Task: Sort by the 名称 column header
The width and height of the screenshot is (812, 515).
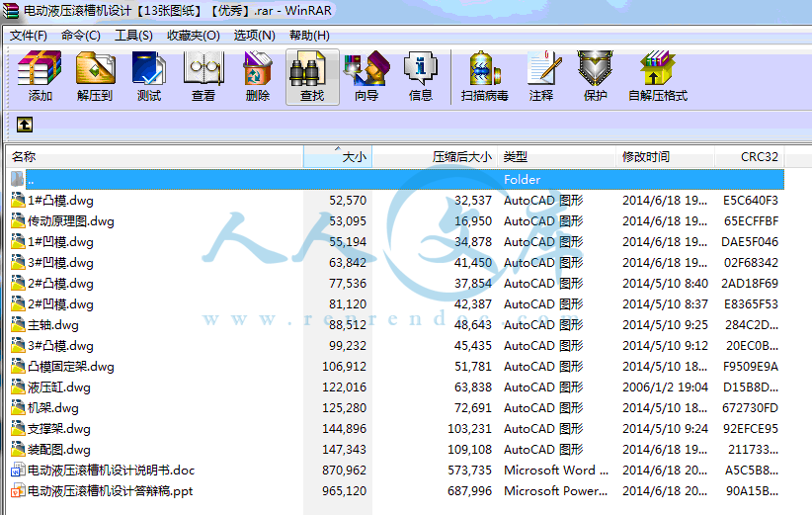Action: point(154,157)
